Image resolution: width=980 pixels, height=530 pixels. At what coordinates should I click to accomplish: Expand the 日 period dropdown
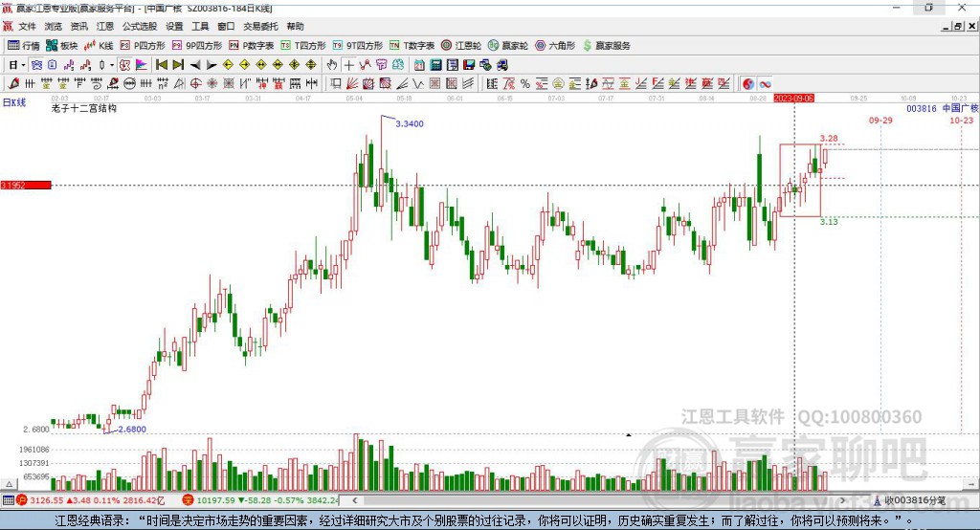(23, 65)
